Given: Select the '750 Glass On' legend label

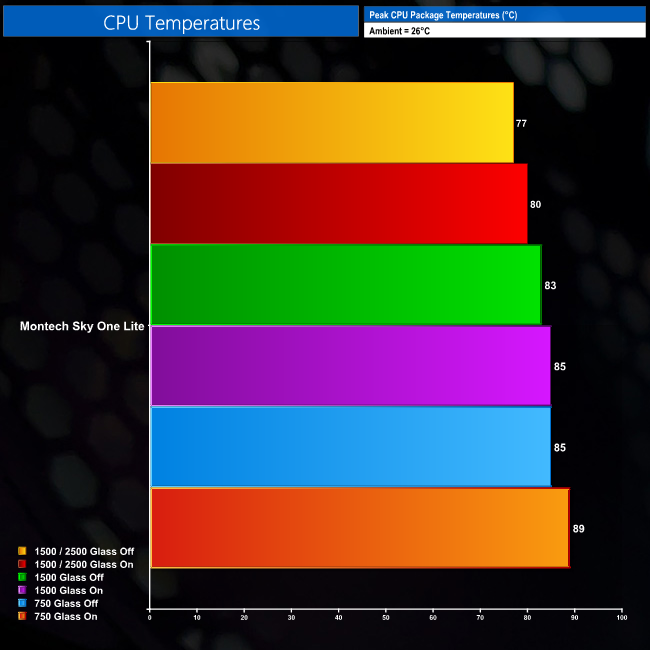Looking at the screenshot, I should (65, 616).
